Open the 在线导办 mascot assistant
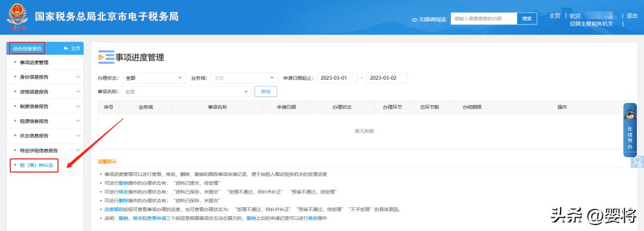 [630, 129]
